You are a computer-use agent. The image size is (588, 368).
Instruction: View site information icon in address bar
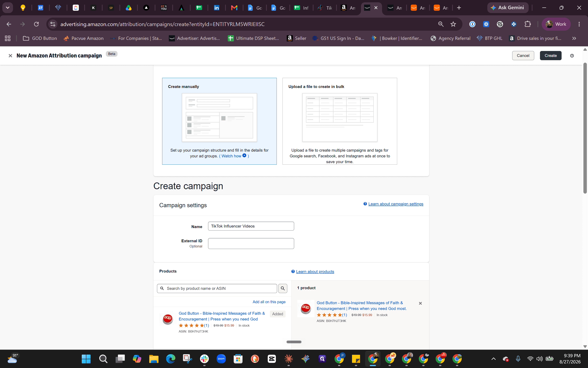coord(53,24)
